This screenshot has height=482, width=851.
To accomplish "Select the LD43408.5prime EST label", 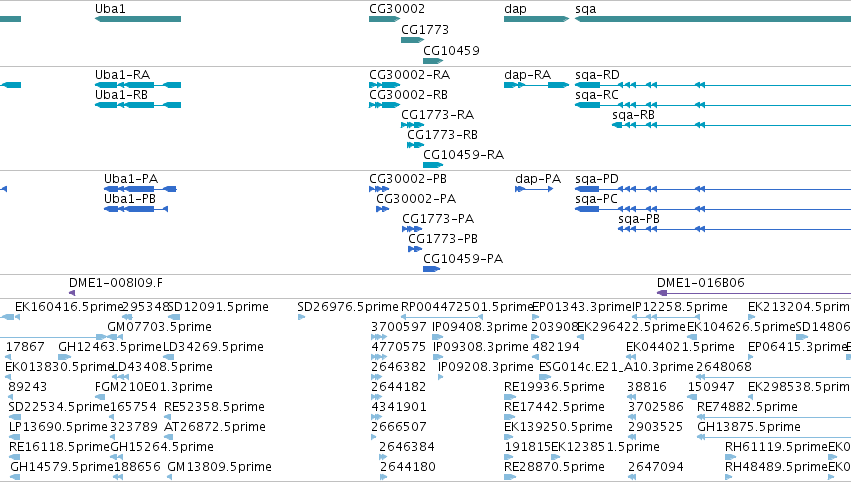I will coord(162,367).
